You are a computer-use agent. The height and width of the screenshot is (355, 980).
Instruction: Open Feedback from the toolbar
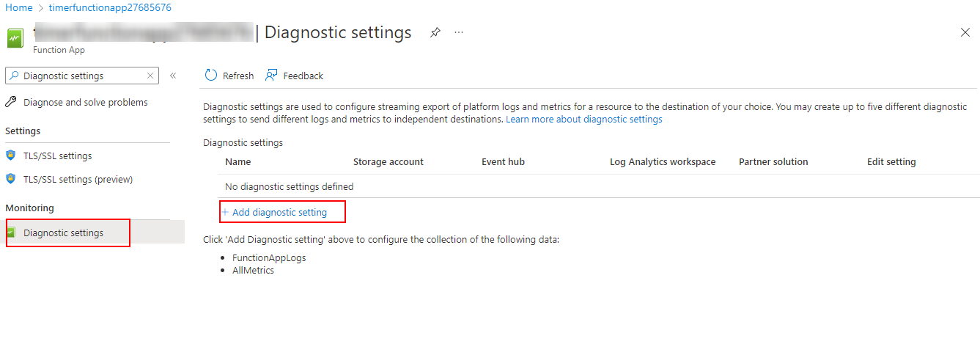(x=295, y=76)
